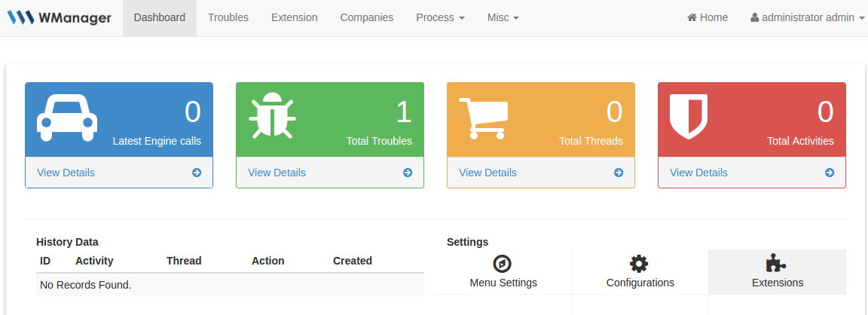This screenshot has height=315, width=868.
Task: Click View Details under Total Threads
Action: [x=487, y=173]
